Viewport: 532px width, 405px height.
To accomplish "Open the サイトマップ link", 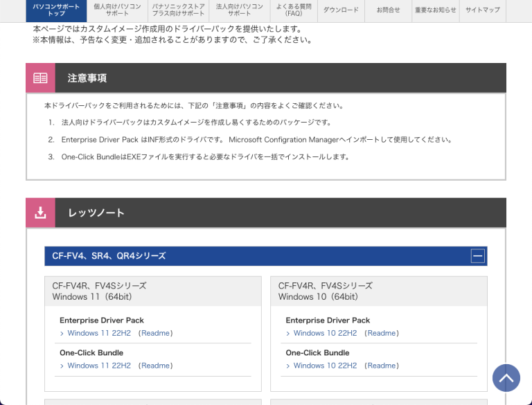I will click(482, 10).
